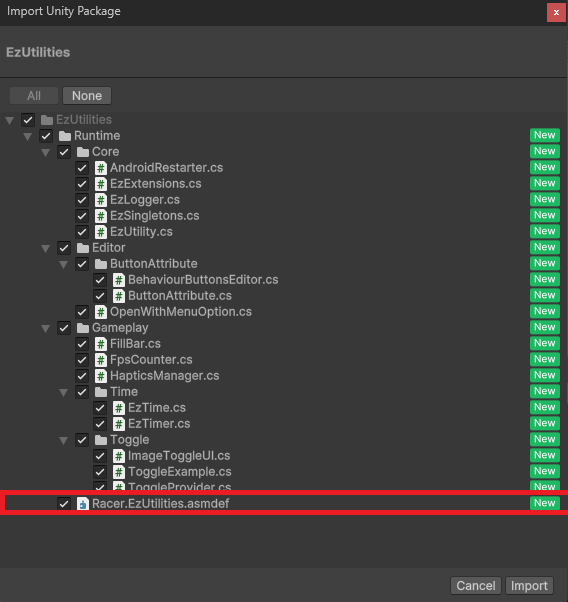Uncheck the Runtime folder checkbox
The image size is (568, 602).
click(x=46, y=136)
